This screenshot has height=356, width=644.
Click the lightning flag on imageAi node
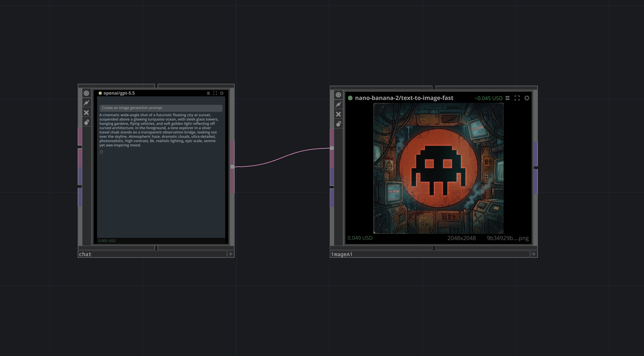(x=339, y=104)
